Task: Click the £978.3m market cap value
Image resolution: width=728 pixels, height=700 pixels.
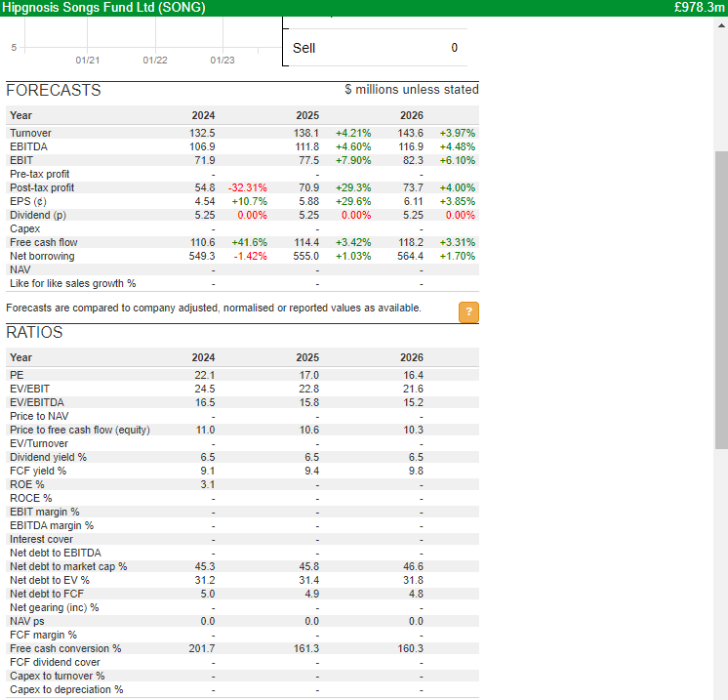Action: click(700, 8)
